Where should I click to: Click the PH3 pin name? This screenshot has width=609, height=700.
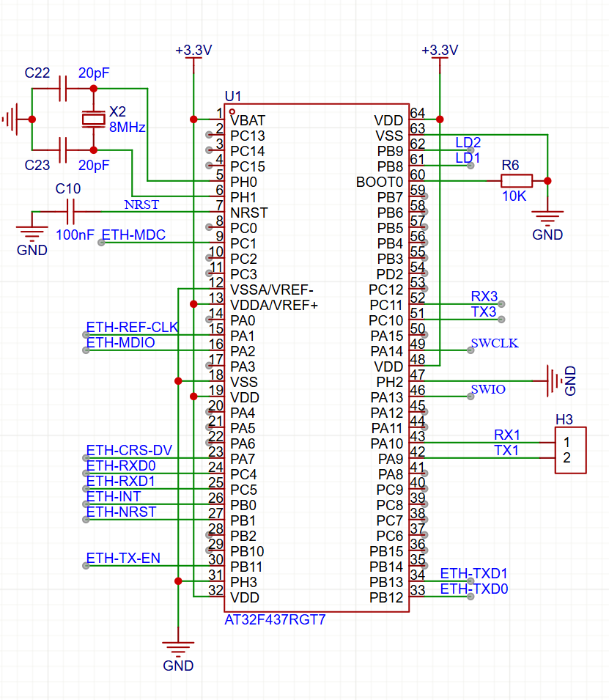point(244,582)
